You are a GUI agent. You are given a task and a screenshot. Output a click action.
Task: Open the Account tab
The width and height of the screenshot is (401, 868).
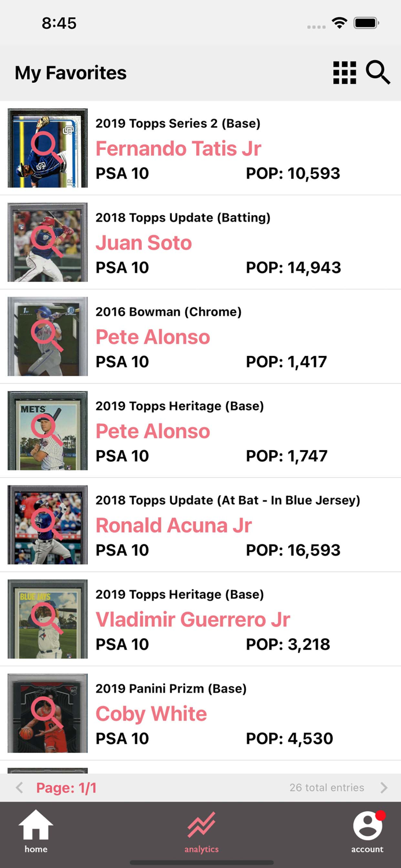[x=367, y=832]
